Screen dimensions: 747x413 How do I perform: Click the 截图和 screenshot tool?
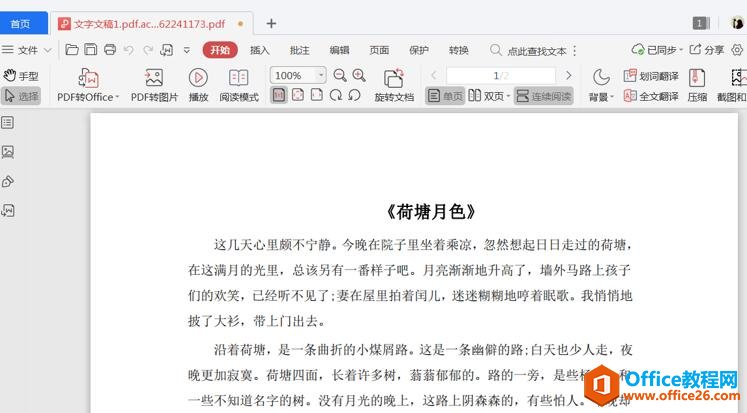(x=732, y=85)
